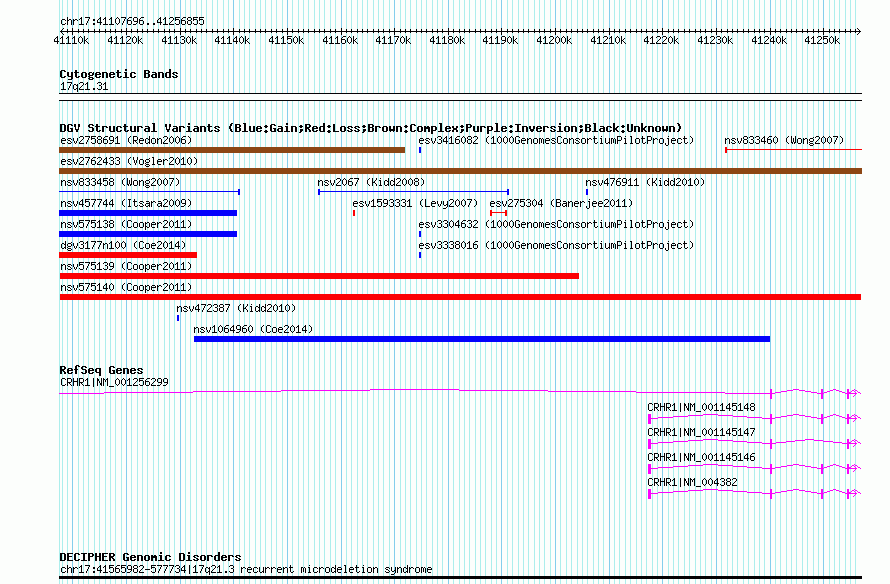Screen dimensions: 890x584
Task: Click the nsv575139 (Cooper2011) variant label
Action: (126, 266)
